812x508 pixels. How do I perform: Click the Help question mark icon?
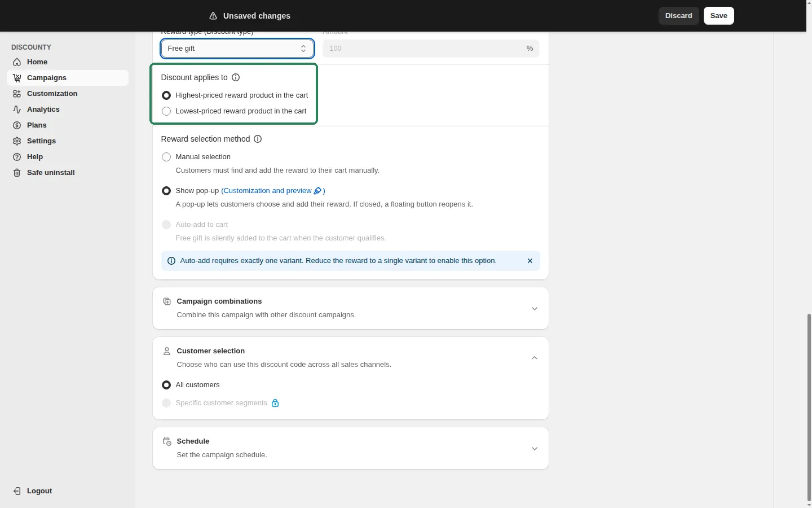[x=17, y=157]
